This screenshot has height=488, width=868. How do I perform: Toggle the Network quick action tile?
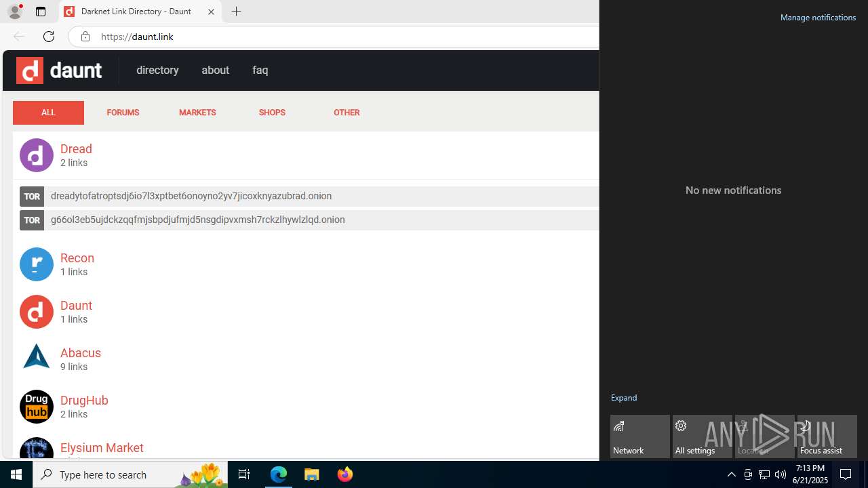640,436
